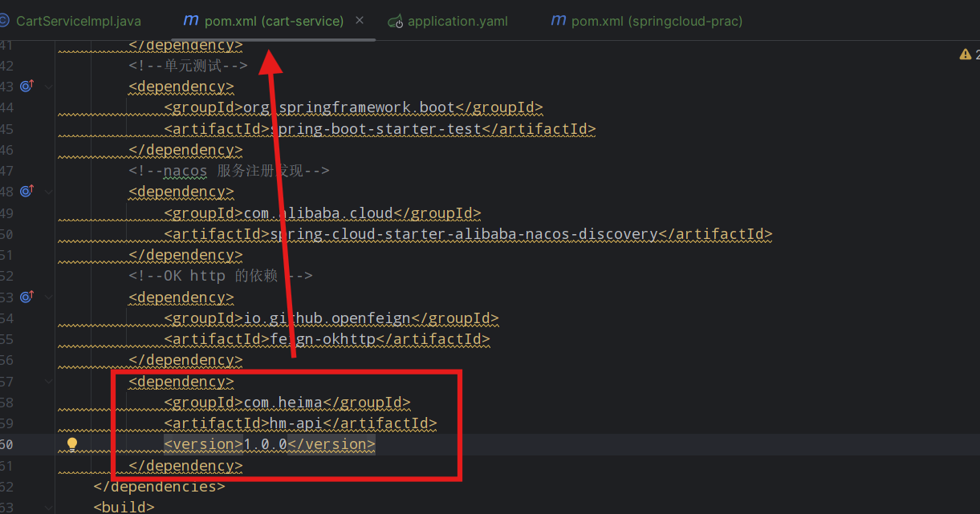Click the Maven icon on pom.xml (springcloud-prac) tab
980x514 pixels.
pos(558,20)
